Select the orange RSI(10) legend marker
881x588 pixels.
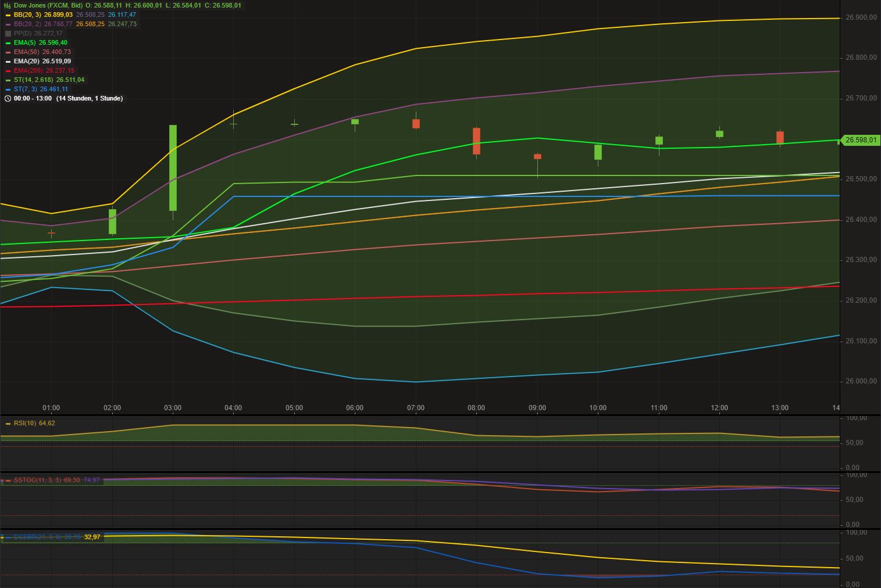(8, 423)
